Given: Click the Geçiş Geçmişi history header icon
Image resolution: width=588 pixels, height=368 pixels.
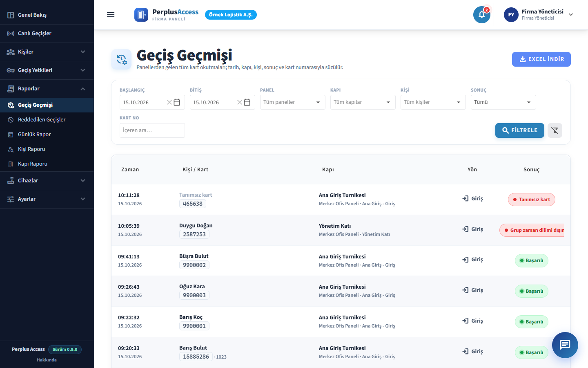Looking at the screenshot, I should [x=121, y=59].
